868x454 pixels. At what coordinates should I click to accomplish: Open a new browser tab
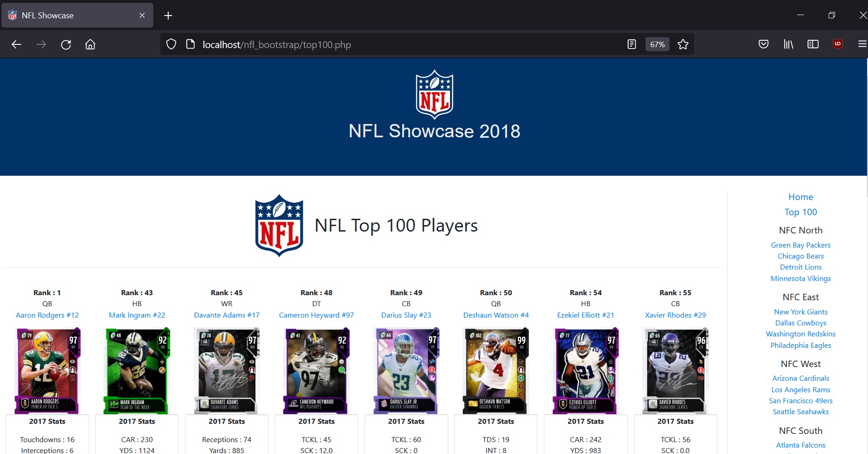pyautogui.click(x=168, y=16)
